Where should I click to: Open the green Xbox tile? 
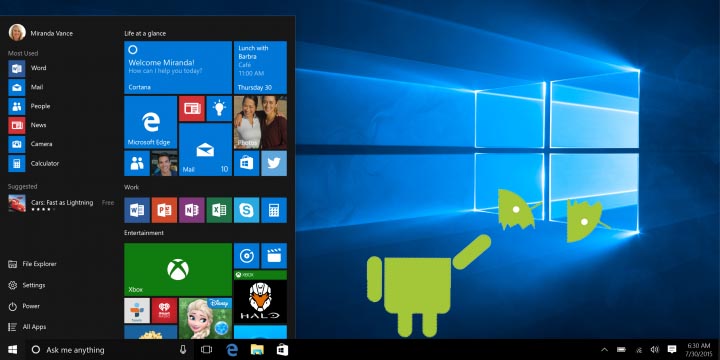pos(178,270)
